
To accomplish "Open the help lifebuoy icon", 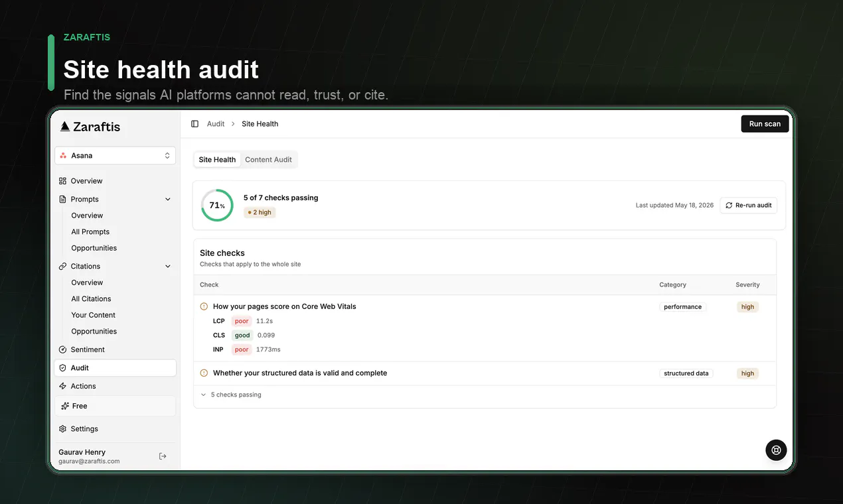I will click(x=776, y=450).
